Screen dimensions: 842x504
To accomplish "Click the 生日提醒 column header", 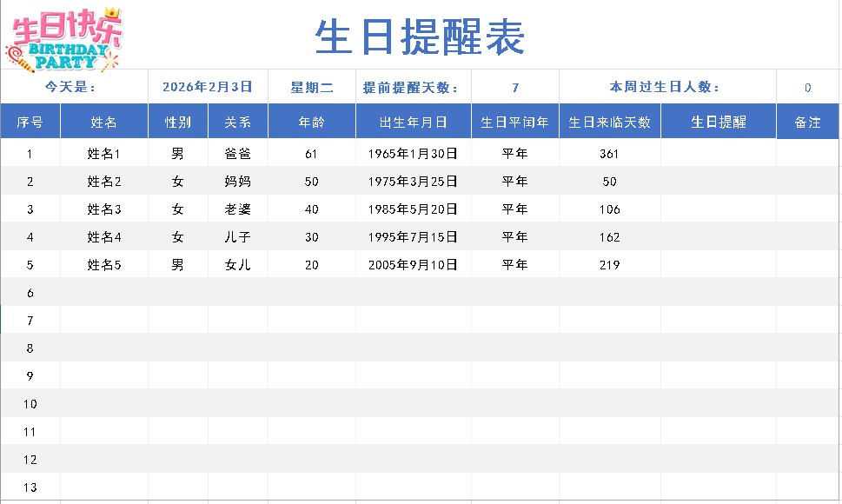I will tap(719, 122).
